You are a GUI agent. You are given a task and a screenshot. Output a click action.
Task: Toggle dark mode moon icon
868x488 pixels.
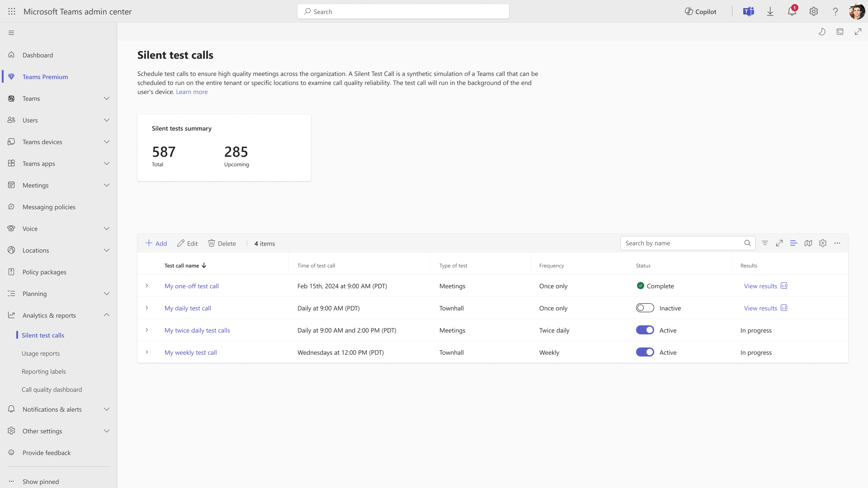[x=822, y=32]
